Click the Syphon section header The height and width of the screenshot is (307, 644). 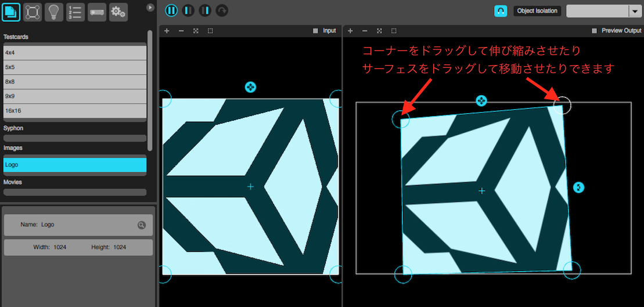pyautogui.click(x=13, y=128)
